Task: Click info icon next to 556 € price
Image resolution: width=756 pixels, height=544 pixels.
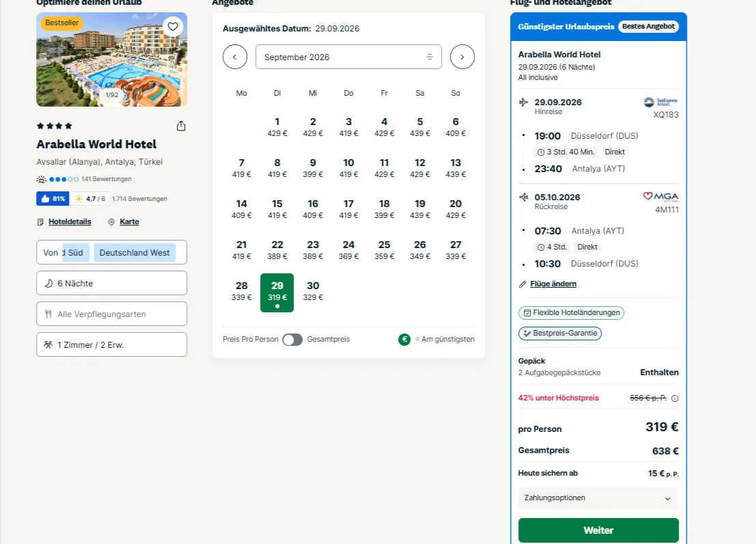Action: click(x=675, y=398)
